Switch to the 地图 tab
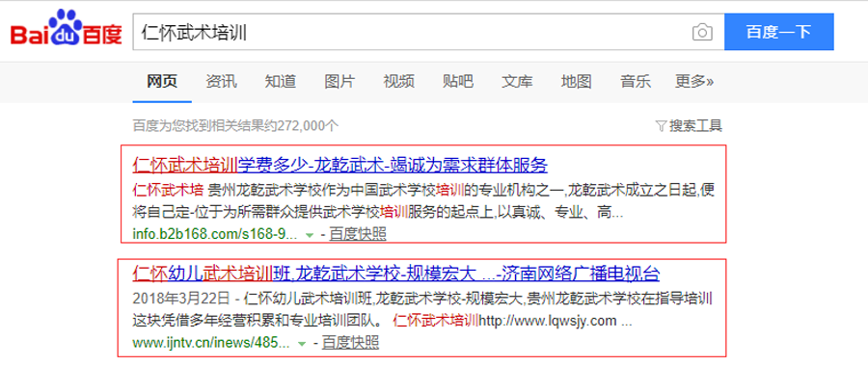868x366 pixels. click(x=577, y=82)
